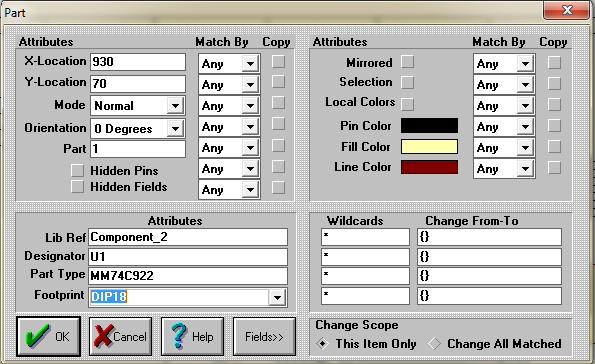Open the Orientation dropdown showing 0 Degrees
This screenshot has width=595, height=364.
pyautogui.click(x=175, y=129)
